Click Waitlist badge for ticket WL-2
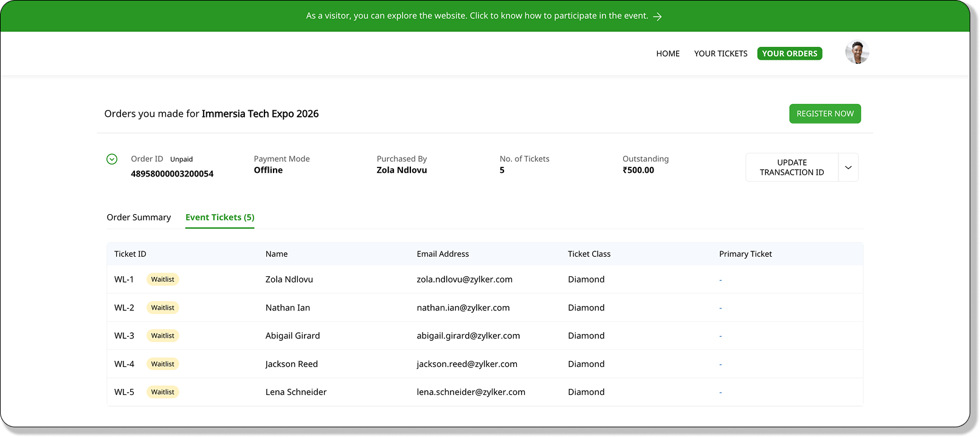The width and height of the screenshot is (980, 437). [162, 308]
